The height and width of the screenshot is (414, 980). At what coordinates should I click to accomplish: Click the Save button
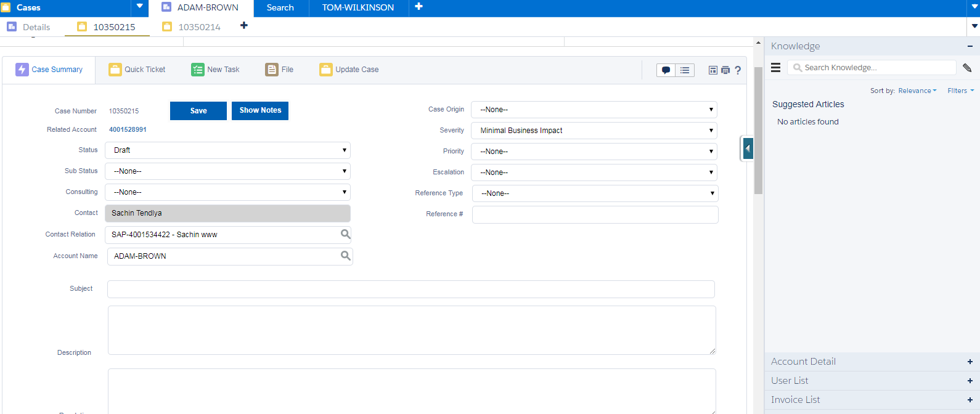198,111
